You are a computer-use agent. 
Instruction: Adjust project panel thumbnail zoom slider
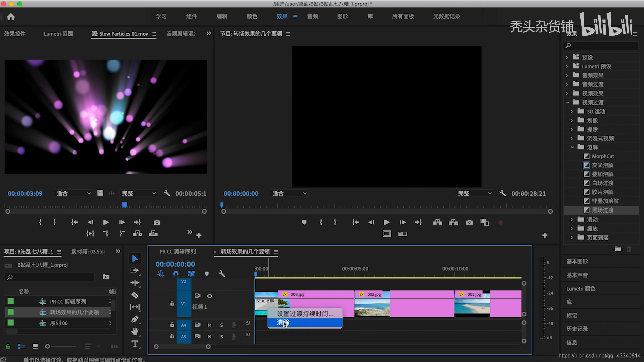click(x=48, y=346)
